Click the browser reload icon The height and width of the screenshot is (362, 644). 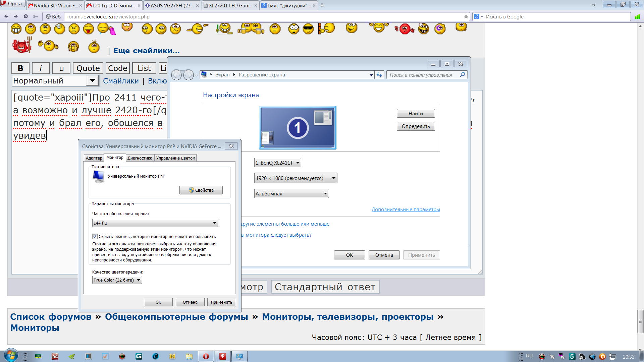tap(25, 16)
